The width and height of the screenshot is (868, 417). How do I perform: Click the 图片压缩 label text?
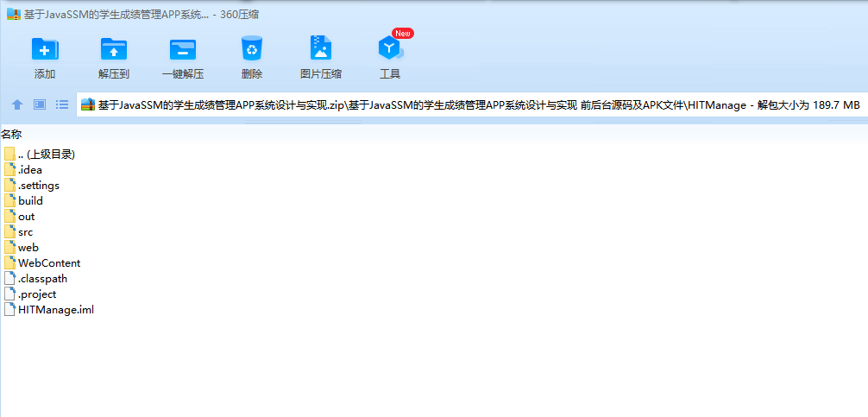[320, 74]
